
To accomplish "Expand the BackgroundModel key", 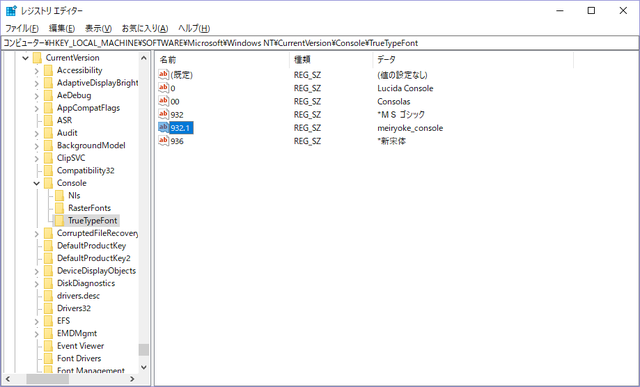I will pyautogui.click(x=36, y=146).
